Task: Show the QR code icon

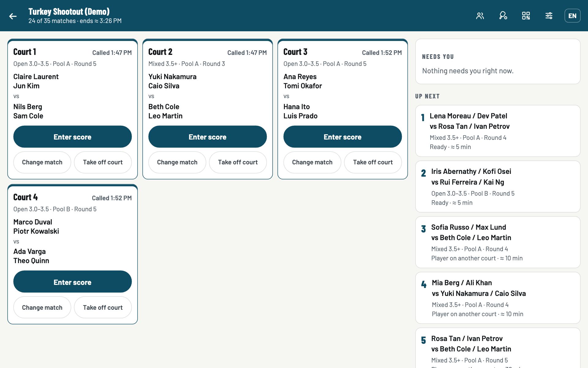Action: pyautogui.click(x=526, y=16)
